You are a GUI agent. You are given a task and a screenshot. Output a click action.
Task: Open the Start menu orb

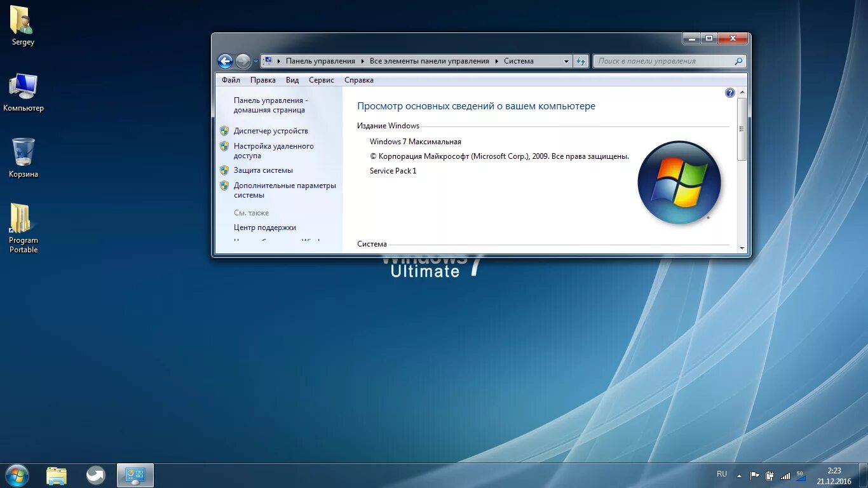(x=17, y=475)
